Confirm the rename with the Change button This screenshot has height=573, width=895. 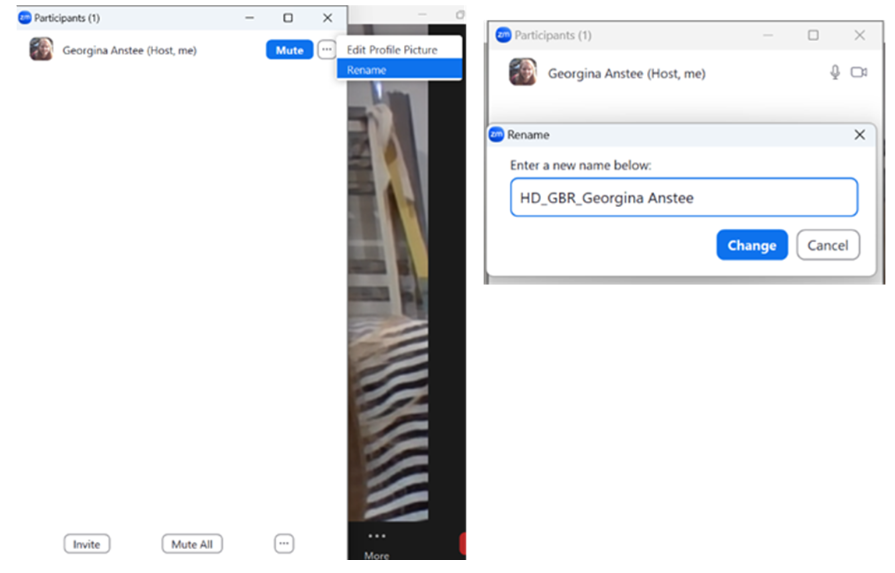pos(752,245)
